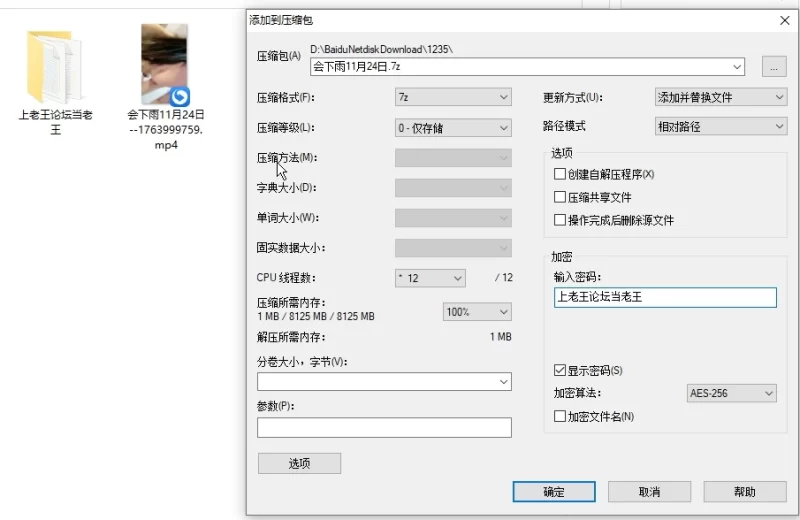Open the 更新方式 dropdown 添加并替换文件

[720, 97]
